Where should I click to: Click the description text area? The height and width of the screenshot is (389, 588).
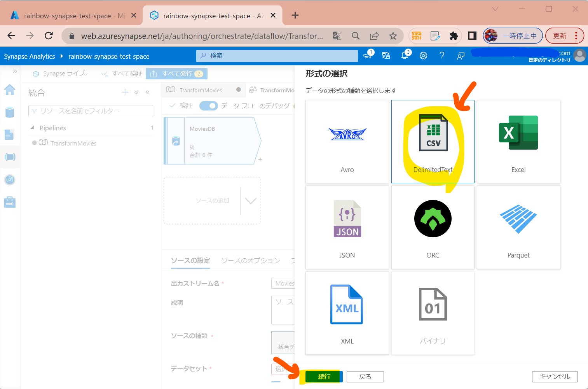(283, 310)
